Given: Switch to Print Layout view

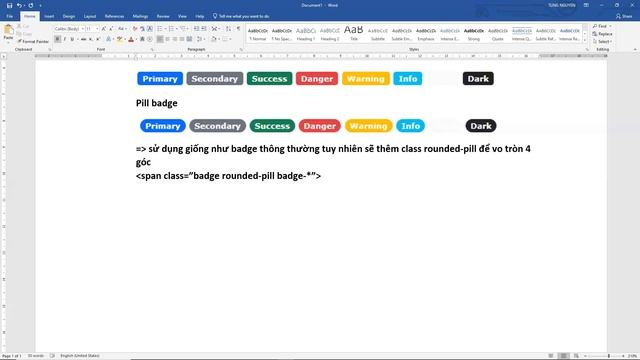Looking at the screenshot, I should click(563, 356).
